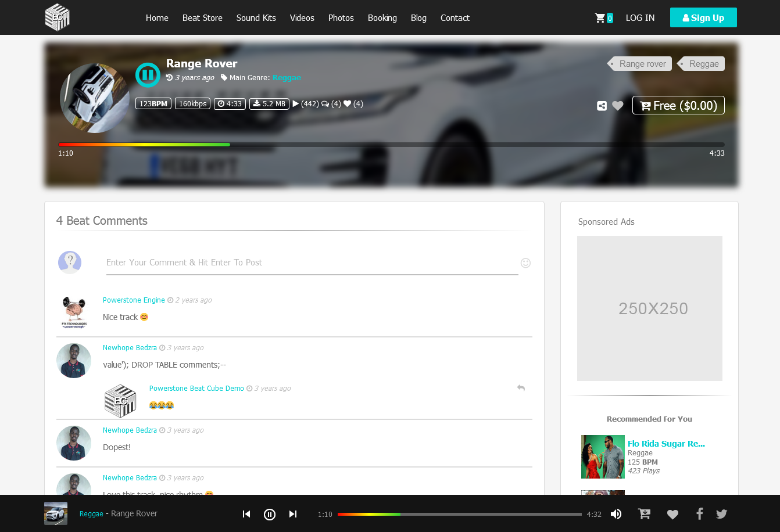Screen dimensions: 780x532
Task: Pause playback in the bottom player bar
Action: (x=270, y=514)
